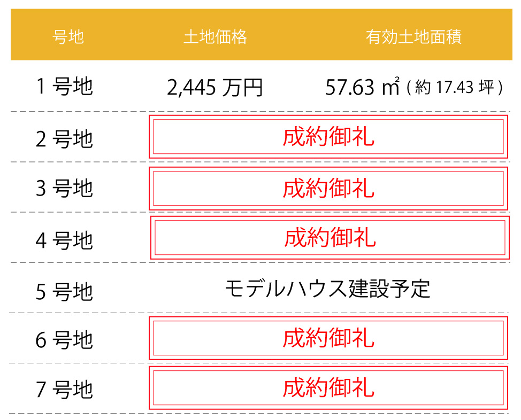Select the 6号地 row label
Screen dimensions: 521x420
(64, 340)
